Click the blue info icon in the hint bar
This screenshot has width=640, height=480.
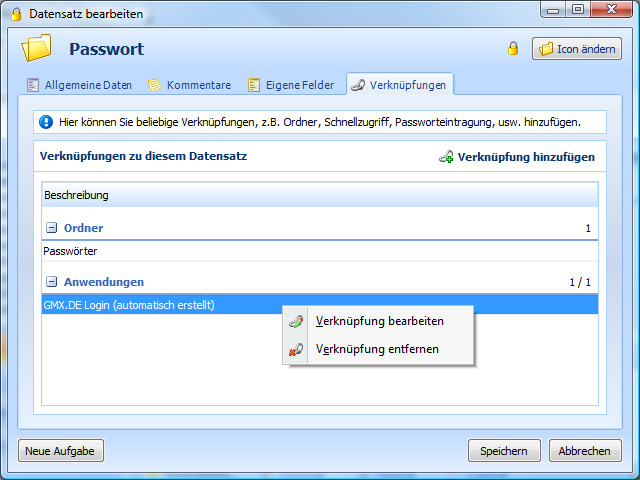pyautogui.click(x=46, y=122)
